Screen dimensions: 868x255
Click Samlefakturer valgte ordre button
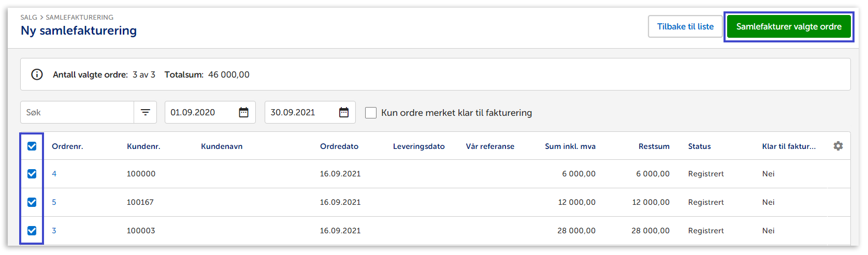point(789,26)
